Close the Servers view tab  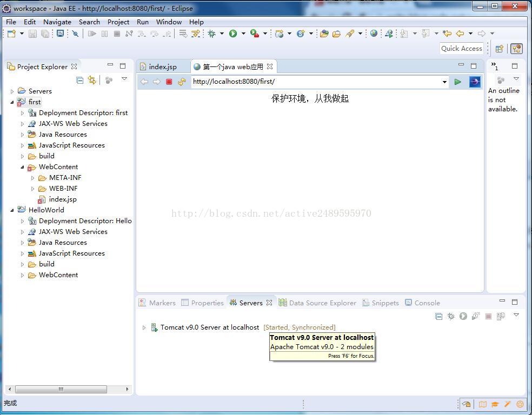pos(269,303)
